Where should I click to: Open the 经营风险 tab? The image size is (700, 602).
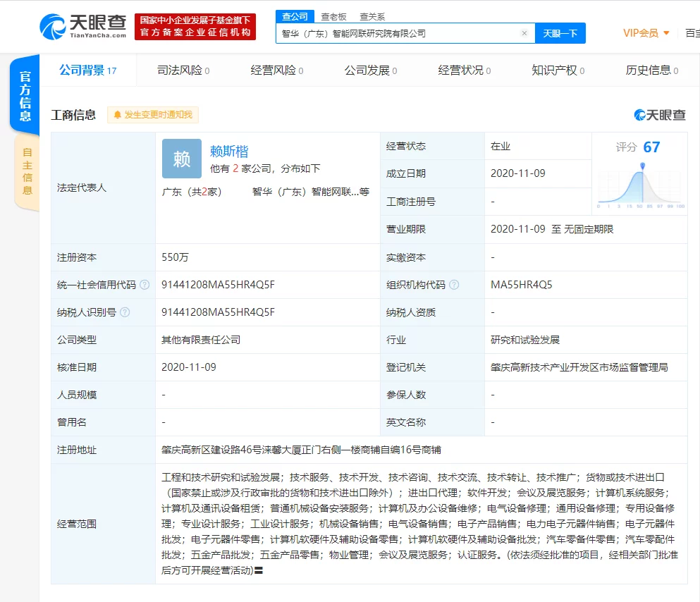277,70
